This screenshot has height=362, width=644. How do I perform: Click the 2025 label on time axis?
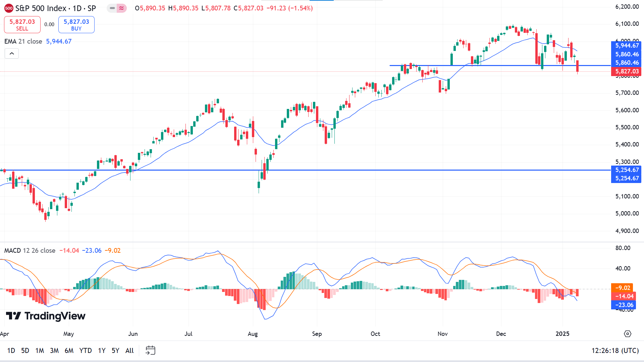(562, 334)
